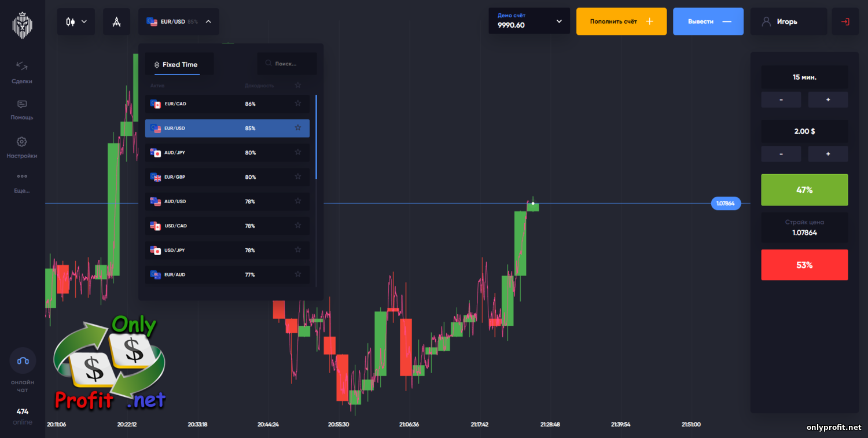Increase trade amount with plus button
Screen dimensions: 868x438
[827, 154]
